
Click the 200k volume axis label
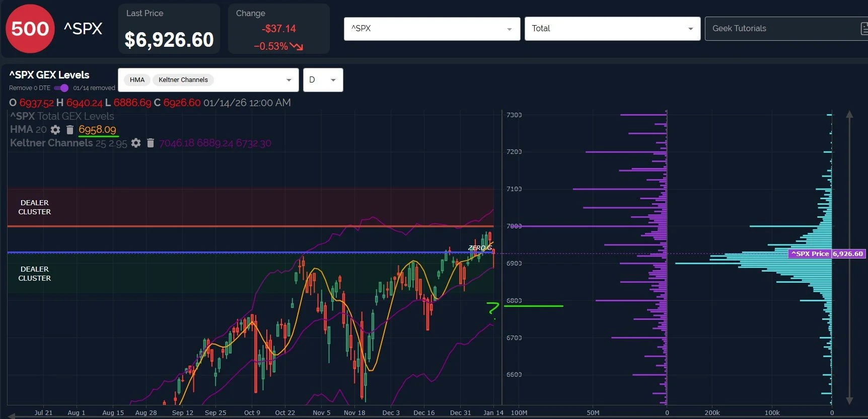712,412
